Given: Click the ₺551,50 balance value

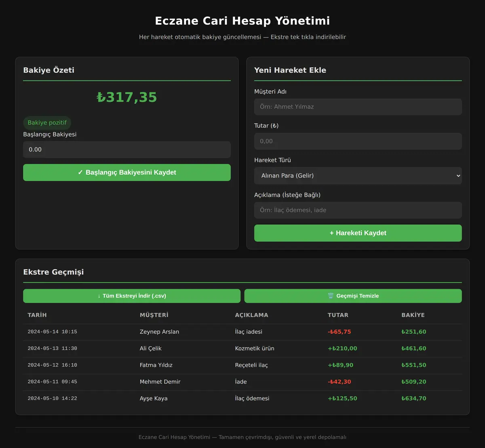Looking at the screenshot, I should pyautogui.click(x=414, y=365).
